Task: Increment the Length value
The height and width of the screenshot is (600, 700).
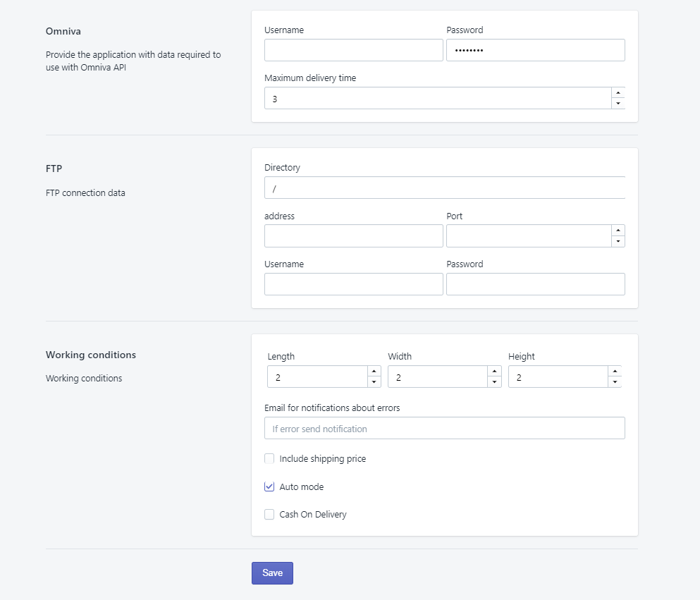Action: [x=374, y=371]
